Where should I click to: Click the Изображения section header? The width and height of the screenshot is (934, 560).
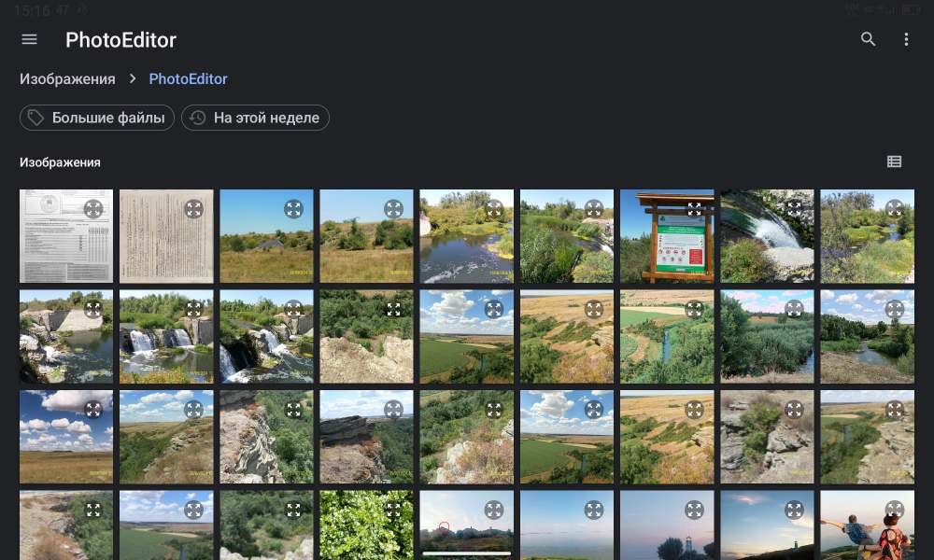point(60,161)
